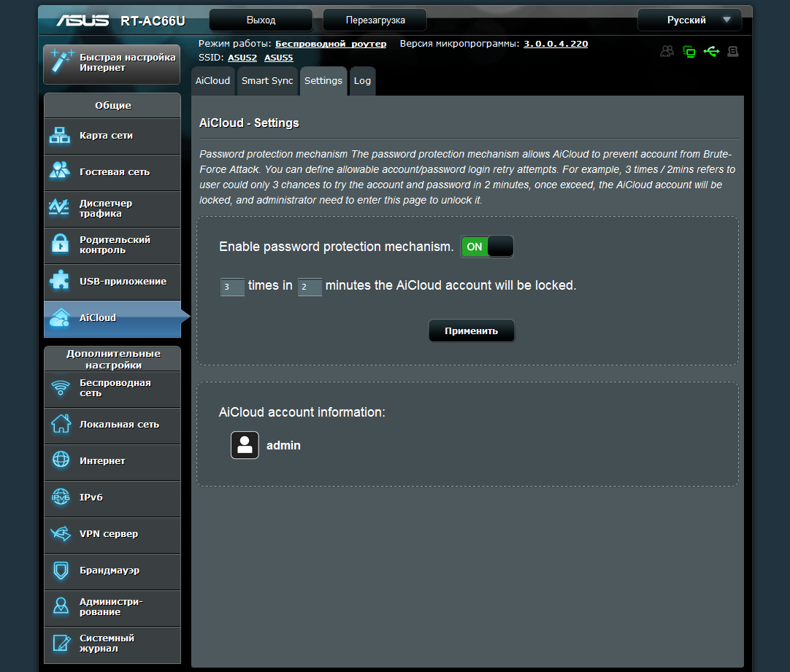Click the System Log notepad icon

61,643
